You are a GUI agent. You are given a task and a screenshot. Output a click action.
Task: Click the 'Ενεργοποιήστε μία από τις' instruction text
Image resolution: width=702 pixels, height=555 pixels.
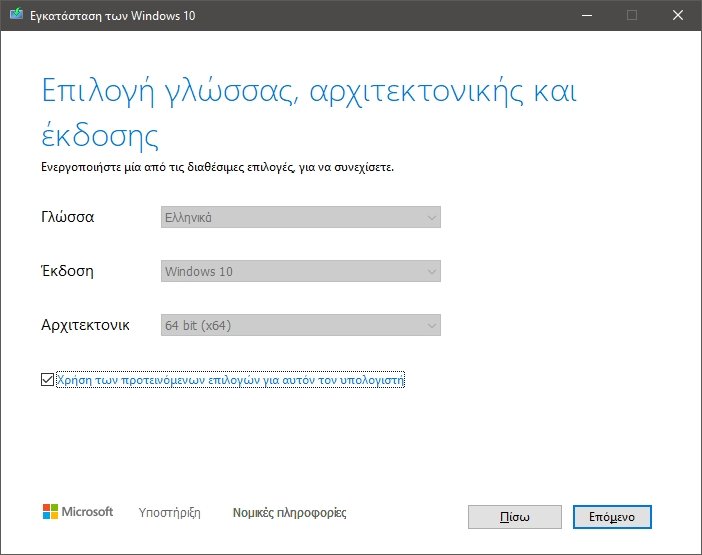pyautogui.click(x=217, y=167)
